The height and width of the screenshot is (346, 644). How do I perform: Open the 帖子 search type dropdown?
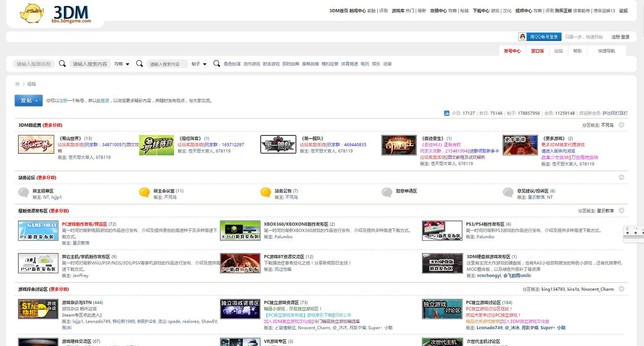199,64
